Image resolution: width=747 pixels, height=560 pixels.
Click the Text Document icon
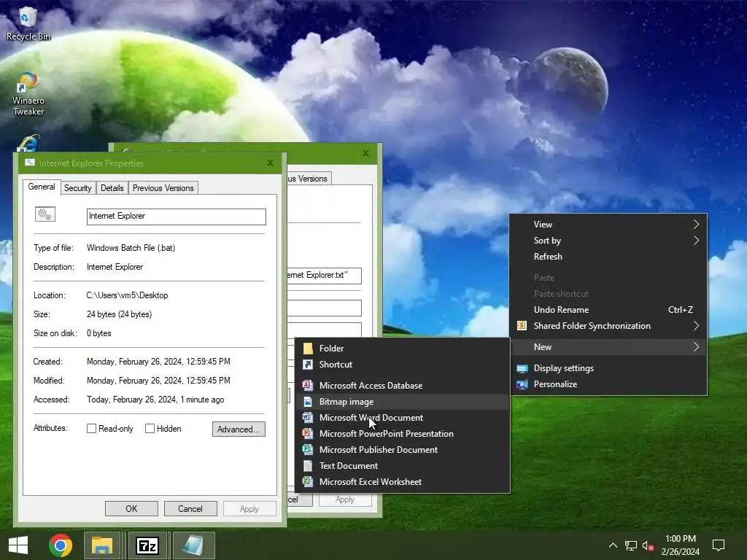click(308, 466)
